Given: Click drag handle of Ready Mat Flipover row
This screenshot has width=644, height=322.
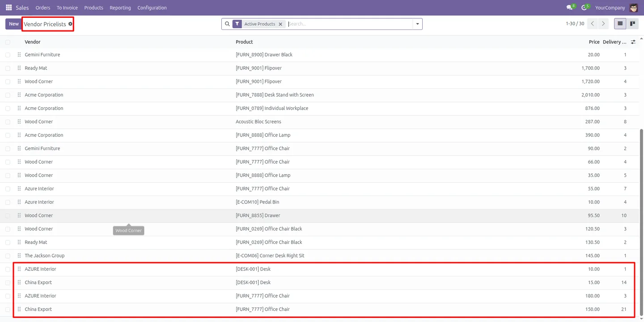Looking at the screenshot, I should pos(19,68).
